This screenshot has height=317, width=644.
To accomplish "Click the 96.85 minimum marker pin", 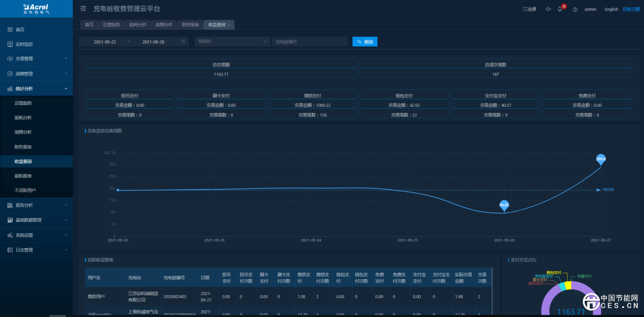I will pyautogui.click(x=504, y=206).
